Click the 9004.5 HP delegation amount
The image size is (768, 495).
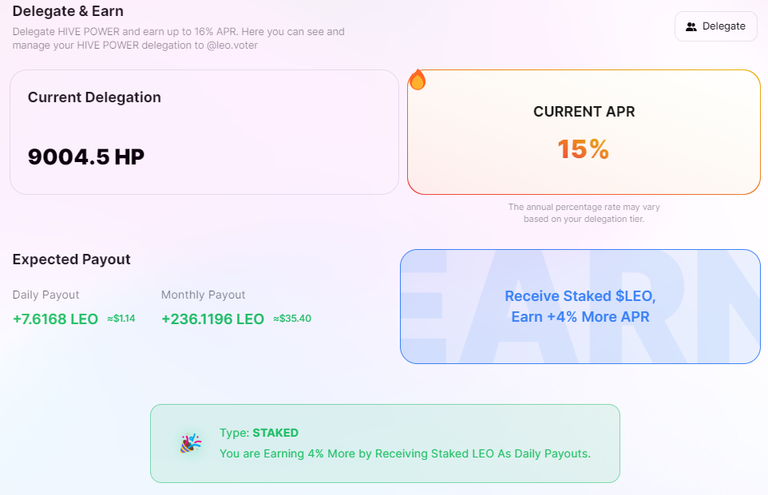tap(86, 157)
